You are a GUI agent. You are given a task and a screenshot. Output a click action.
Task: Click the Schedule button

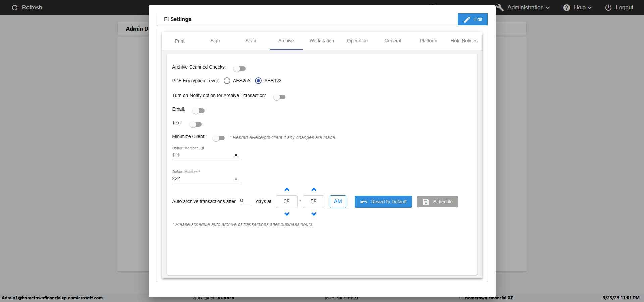[437, 202]
